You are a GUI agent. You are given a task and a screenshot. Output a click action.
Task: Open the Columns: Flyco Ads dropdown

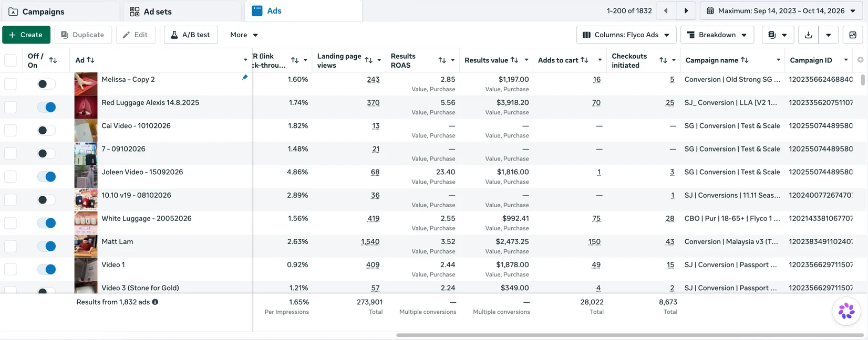click(626, 35)
